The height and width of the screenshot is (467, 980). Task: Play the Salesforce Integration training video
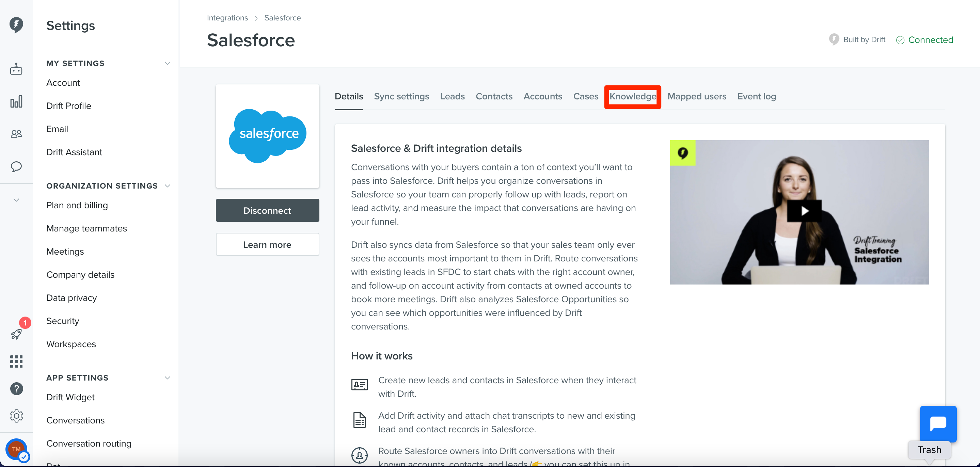pos(804,211)
